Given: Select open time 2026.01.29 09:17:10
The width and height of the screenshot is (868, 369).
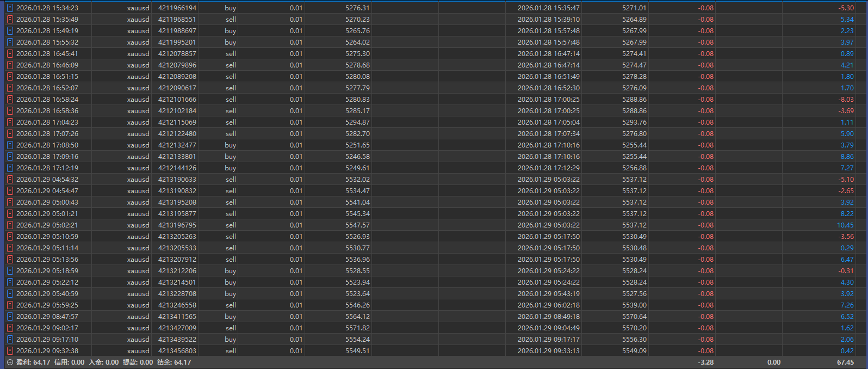Looking at the screenshot, I should (x=47, y=340).
